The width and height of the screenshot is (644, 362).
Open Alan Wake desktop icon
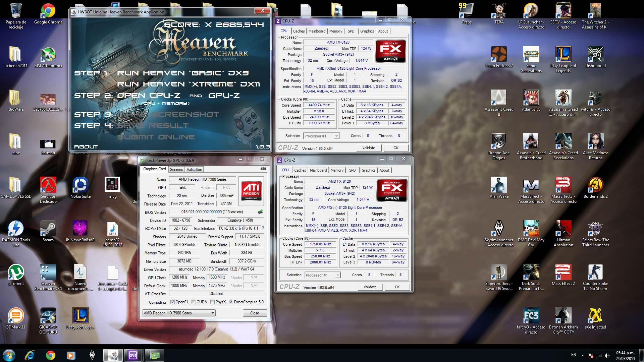tap(499, 188)
